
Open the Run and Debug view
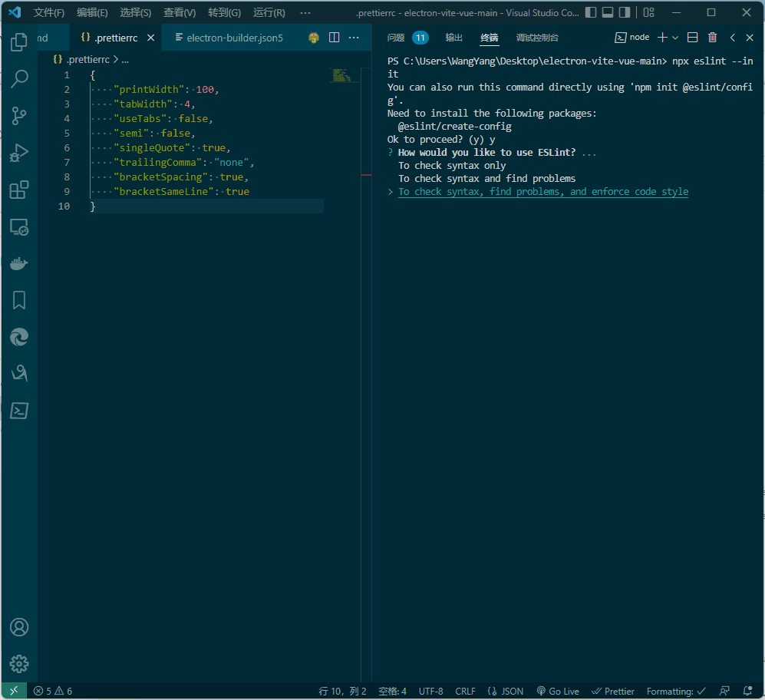click(x=19, y=153)
